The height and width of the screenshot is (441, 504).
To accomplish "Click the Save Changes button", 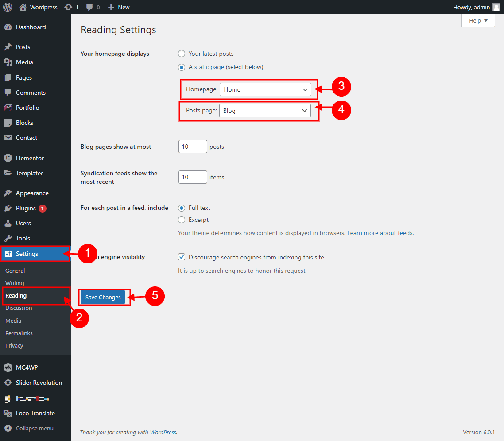I will (103, 298).
